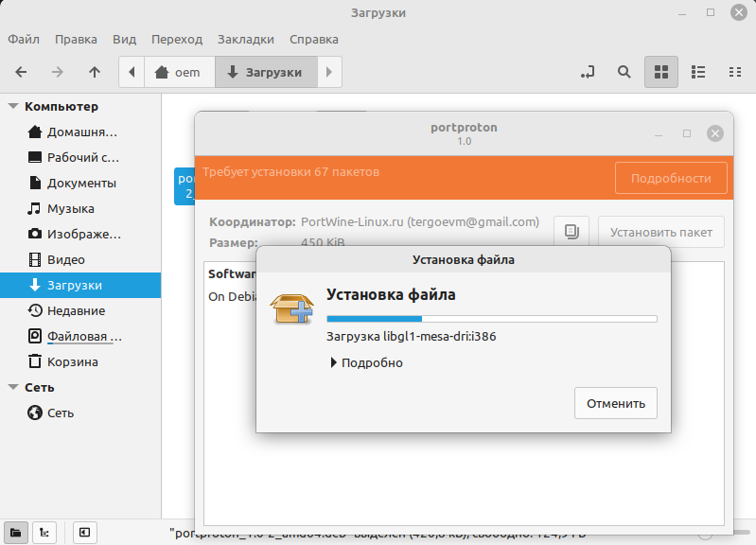Toggle location entry mode icon
Screen dimensions: 756x545
(588, 72)
